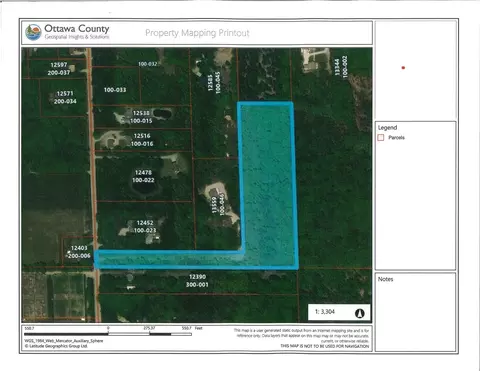Click the "WGS_1984_Web_Mercator_Auxiliary_Sphere" projection text
This screenshot has width=480, height=371.
64,341
